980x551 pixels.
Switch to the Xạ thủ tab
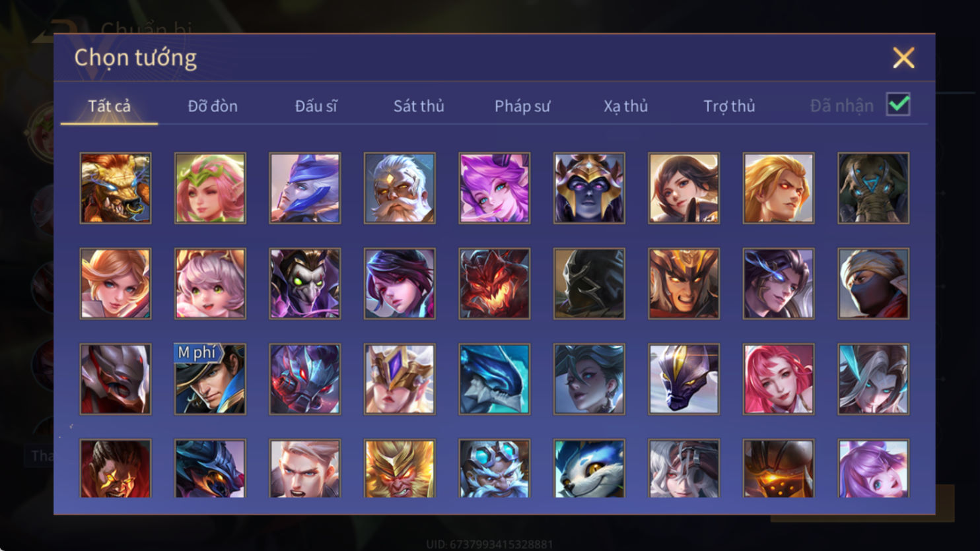[625, 106]
